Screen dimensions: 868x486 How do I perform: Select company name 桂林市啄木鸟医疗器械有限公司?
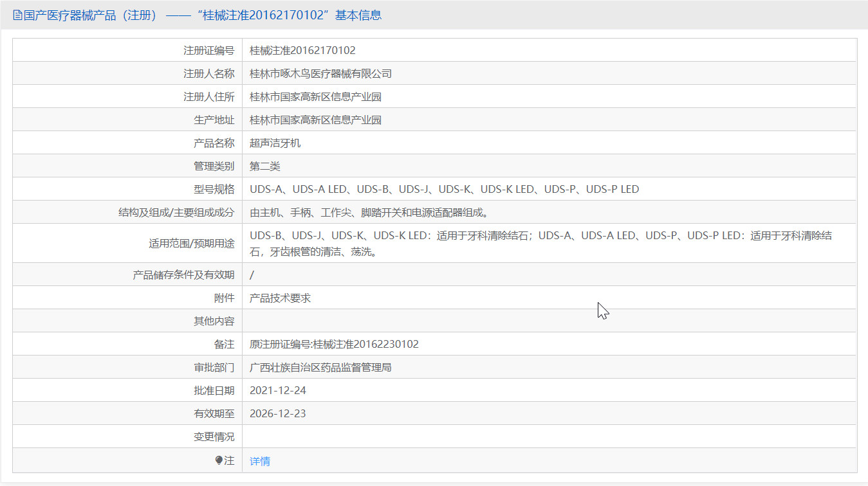[320, 73]
